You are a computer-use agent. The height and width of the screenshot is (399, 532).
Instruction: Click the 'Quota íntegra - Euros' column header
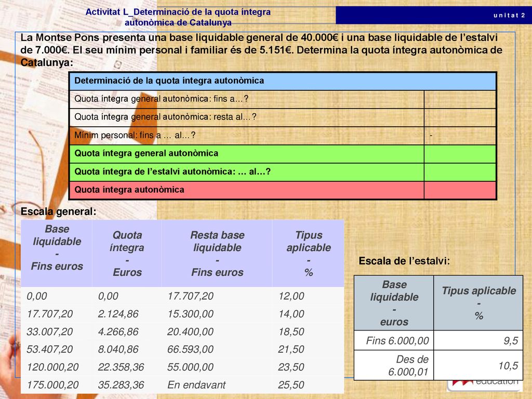point(127,254)
